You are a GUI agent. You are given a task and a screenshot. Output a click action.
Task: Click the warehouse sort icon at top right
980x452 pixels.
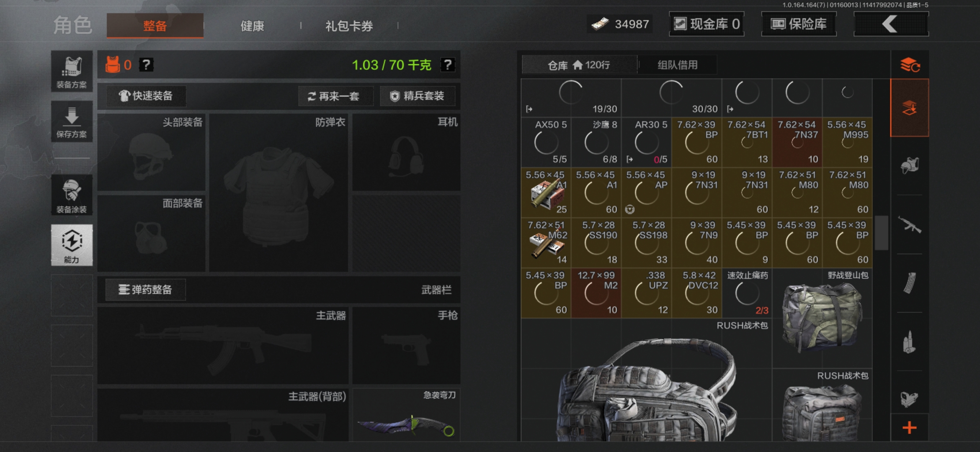click(910, 65)
